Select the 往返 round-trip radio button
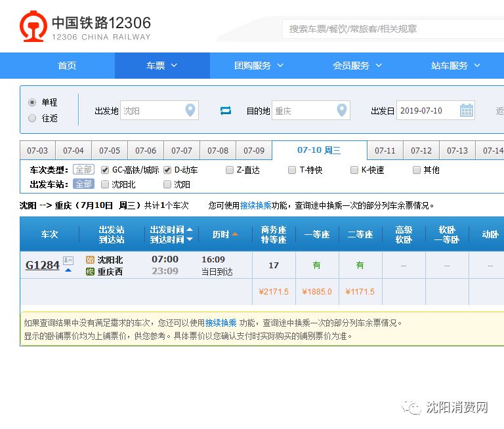This screenshot has height=429, width=504. pyautogui.click(x=32, y=118)
